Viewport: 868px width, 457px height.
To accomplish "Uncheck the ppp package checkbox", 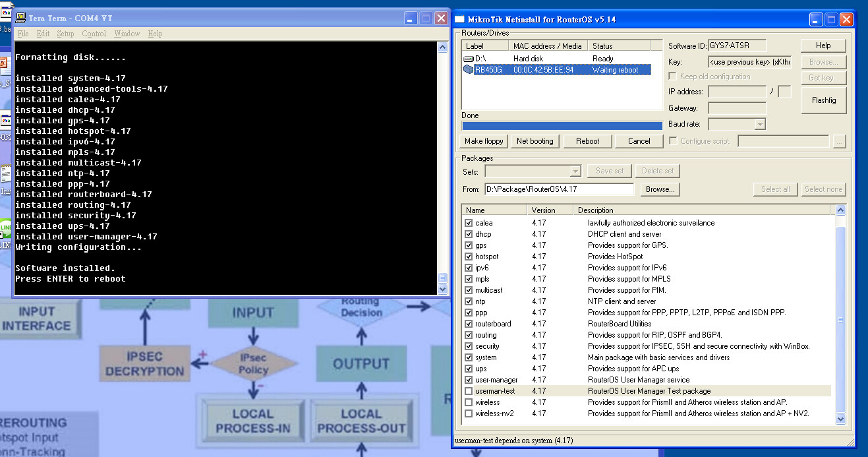I will click(x=469, y=313).
